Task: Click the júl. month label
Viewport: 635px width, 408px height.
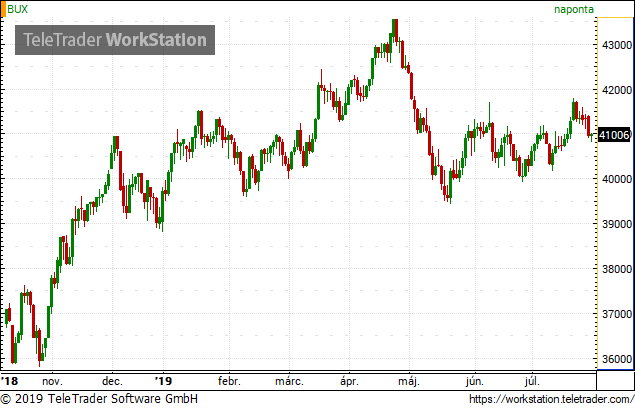Action: click(x=532, y=382)
